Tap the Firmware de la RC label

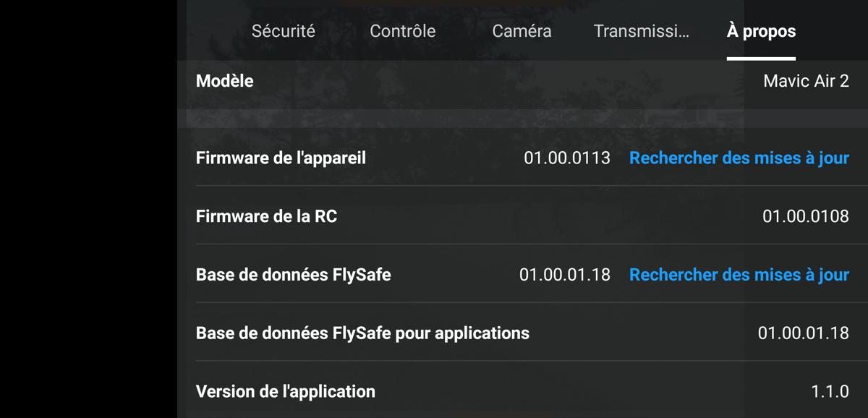[266, 216]
